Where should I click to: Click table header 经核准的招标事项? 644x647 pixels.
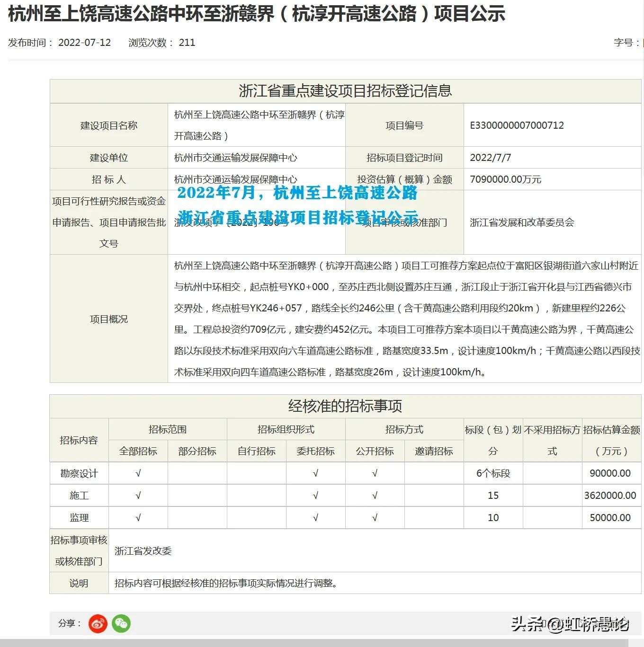[x=345, y=406]
